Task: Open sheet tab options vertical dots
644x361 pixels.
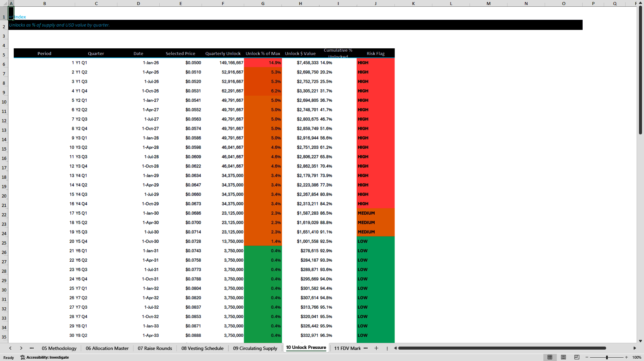Action: (387, 348)
